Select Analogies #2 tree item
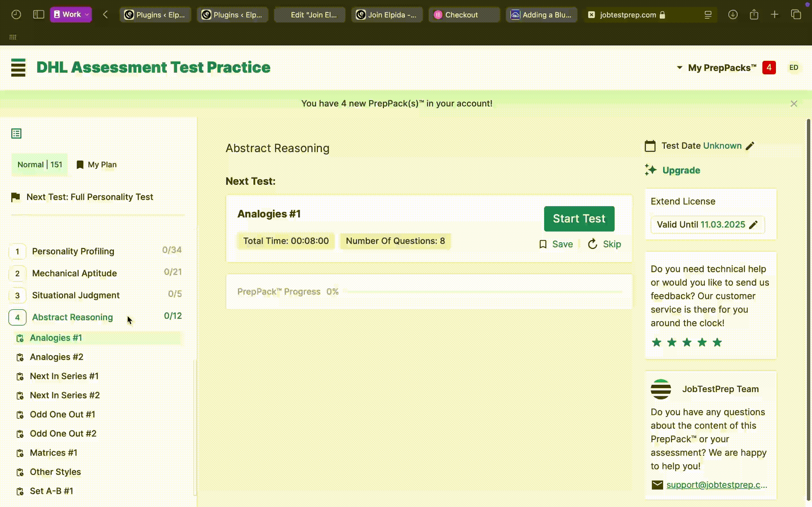The width and height of the screenshot is (812, 507). pos(57,356)
